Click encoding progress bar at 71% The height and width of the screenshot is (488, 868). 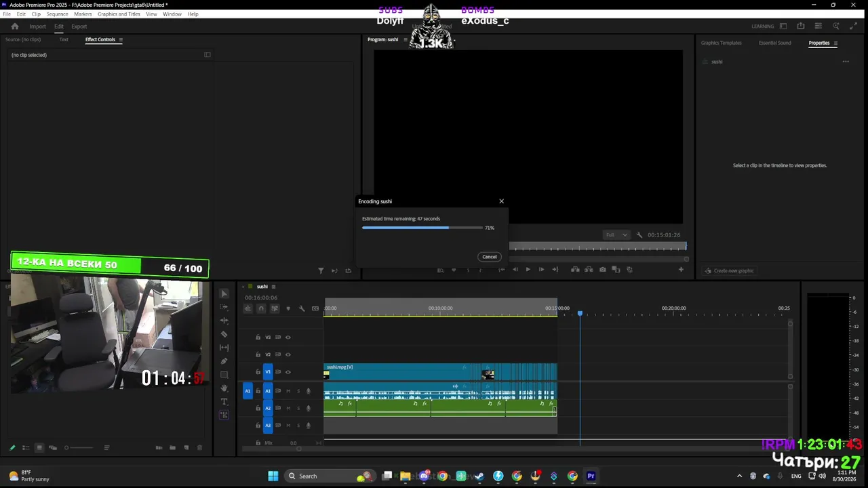tap(422, 228)
